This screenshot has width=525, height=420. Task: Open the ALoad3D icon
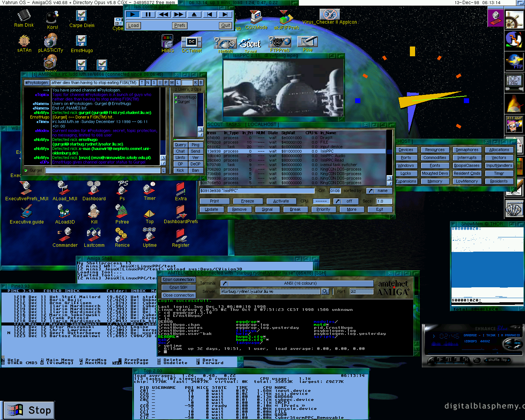(x=65, y=215)
